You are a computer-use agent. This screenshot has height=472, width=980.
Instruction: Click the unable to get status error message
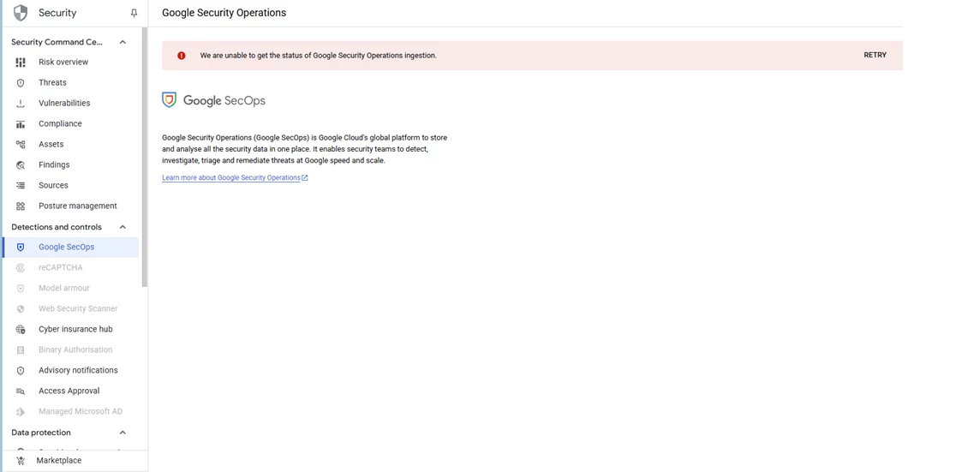click(318, 56)
